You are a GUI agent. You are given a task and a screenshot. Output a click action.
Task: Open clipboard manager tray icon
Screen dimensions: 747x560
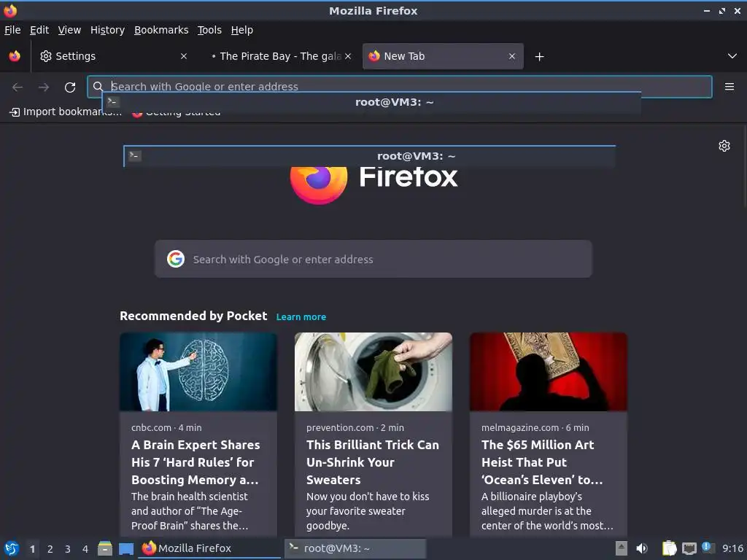pos(669,548)
